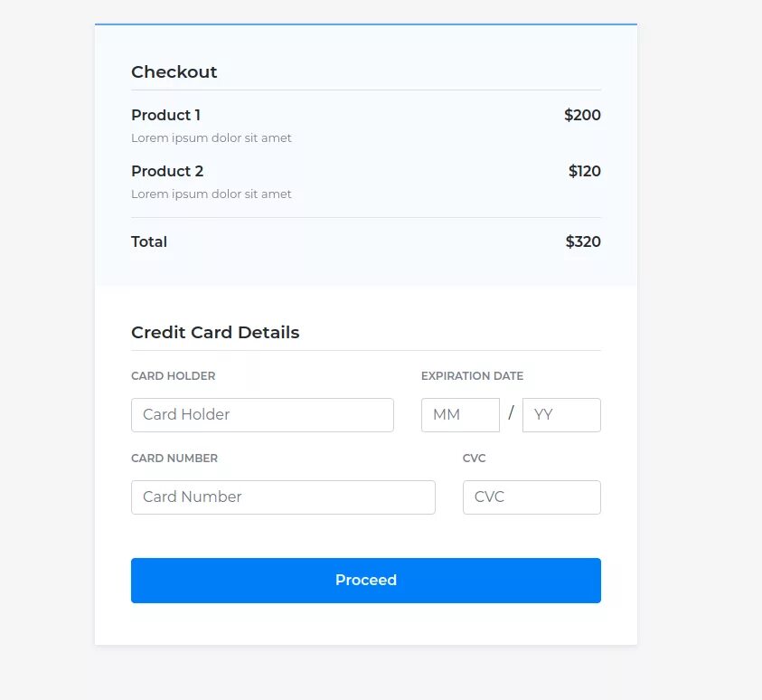This screenshot has height=700, width=762.
Task: Click the CARD NUMBER label
Action: 174,458
